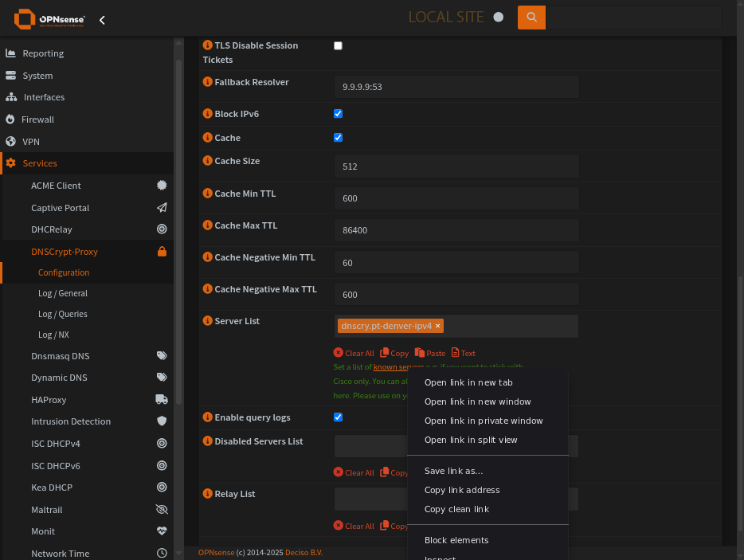Click the orange search magnifier button

click(531, 18)
